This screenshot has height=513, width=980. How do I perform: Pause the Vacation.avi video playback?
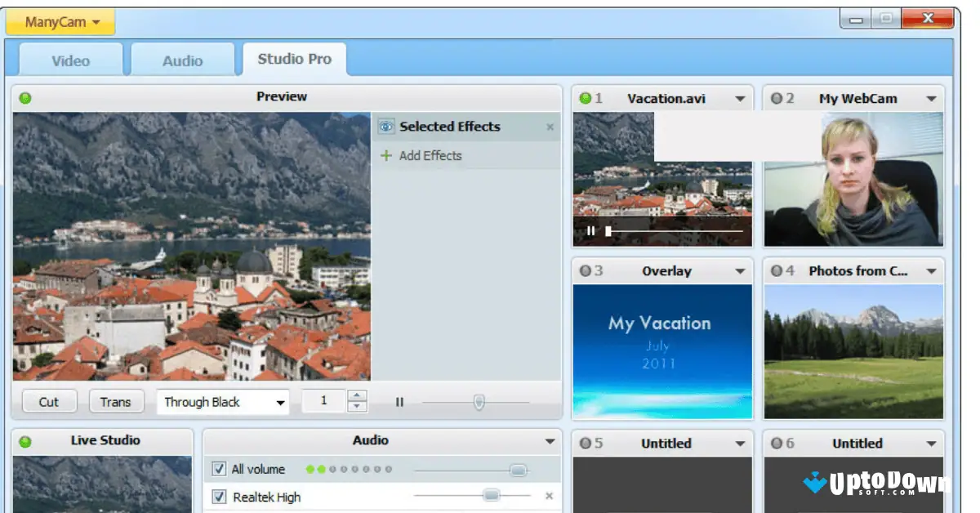[x=590, y=231]
